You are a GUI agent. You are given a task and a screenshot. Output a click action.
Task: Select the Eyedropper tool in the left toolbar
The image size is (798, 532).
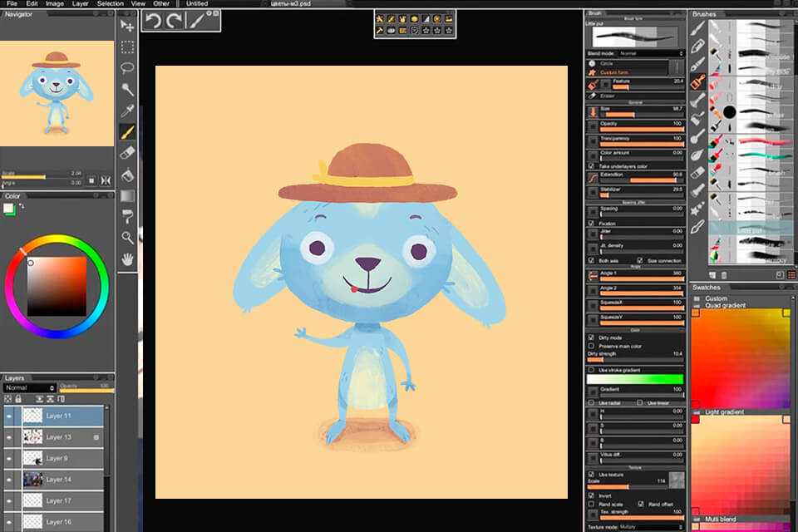[127, 108]
